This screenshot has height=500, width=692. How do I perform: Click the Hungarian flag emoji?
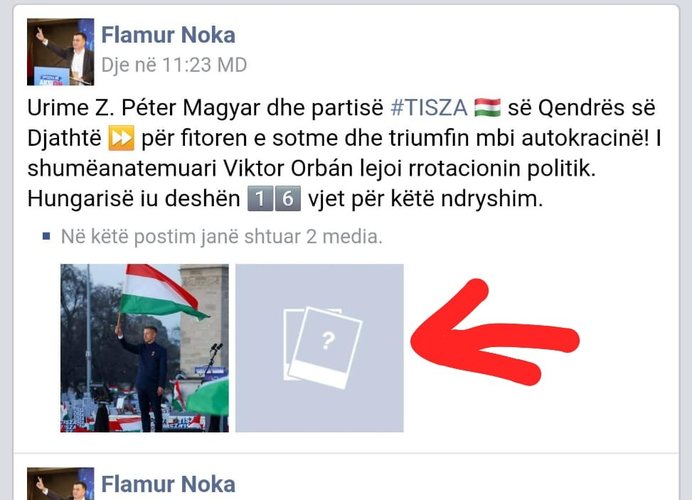(x=487, y=108)
